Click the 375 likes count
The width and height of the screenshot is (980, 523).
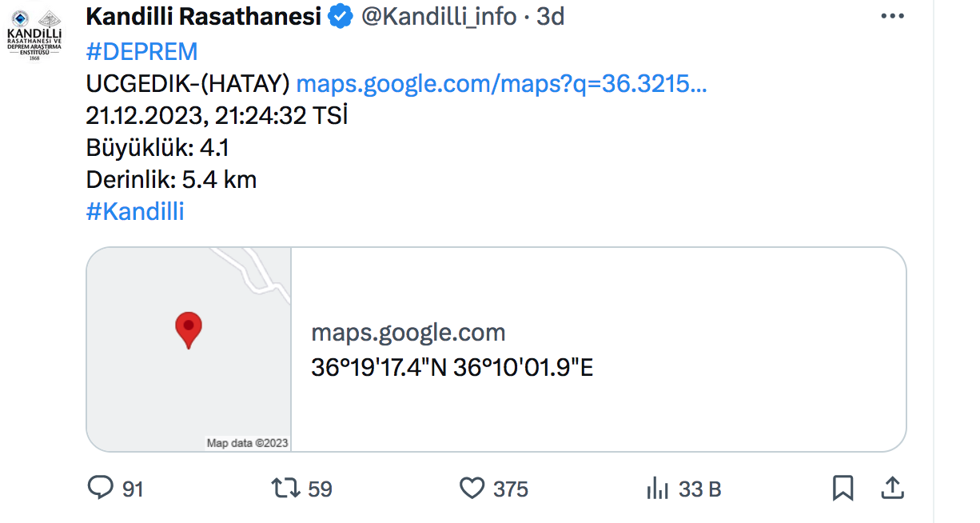pyautogui.click(x=511, y=489)
